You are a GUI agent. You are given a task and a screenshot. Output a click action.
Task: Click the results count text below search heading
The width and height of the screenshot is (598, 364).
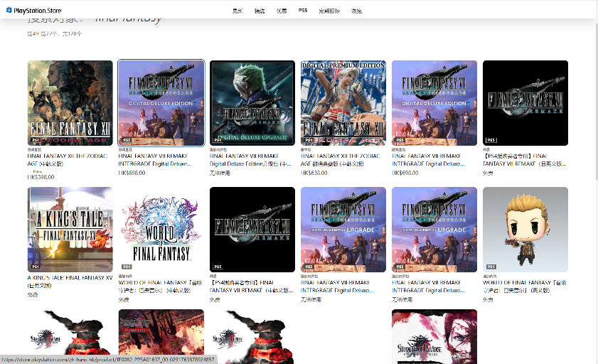pyautogui.click(x=55, y=34)
